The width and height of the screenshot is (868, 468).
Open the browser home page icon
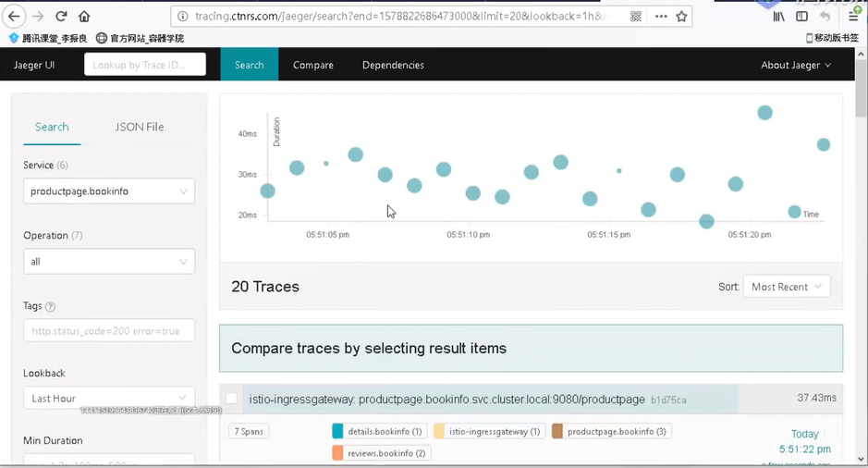84,16
